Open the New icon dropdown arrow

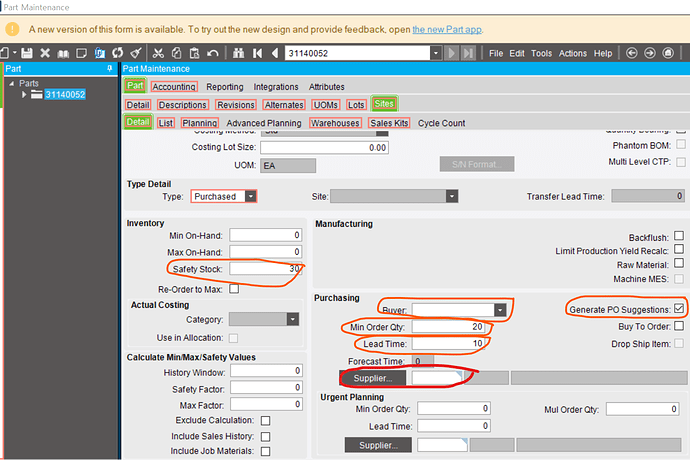point(15,53)
